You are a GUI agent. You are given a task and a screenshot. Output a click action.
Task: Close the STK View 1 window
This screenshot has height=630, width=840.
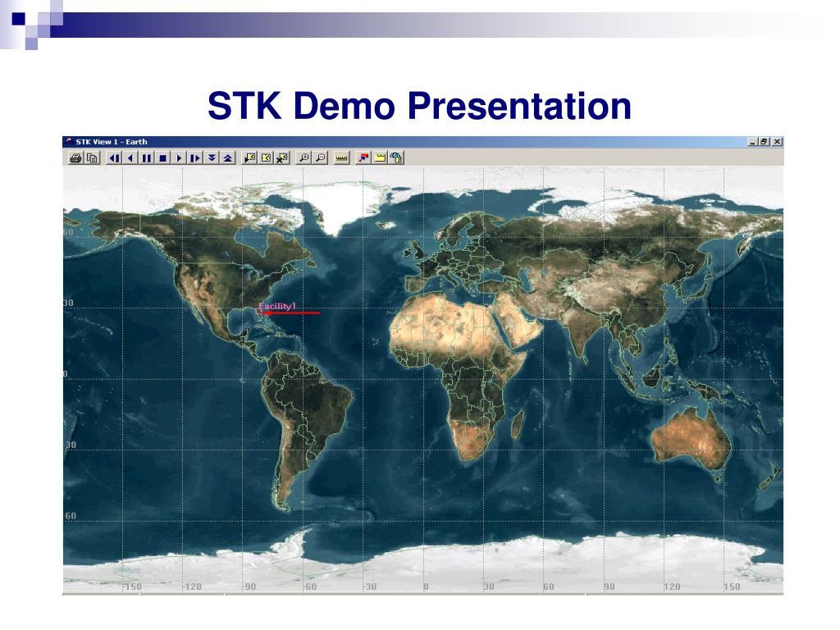777,142
